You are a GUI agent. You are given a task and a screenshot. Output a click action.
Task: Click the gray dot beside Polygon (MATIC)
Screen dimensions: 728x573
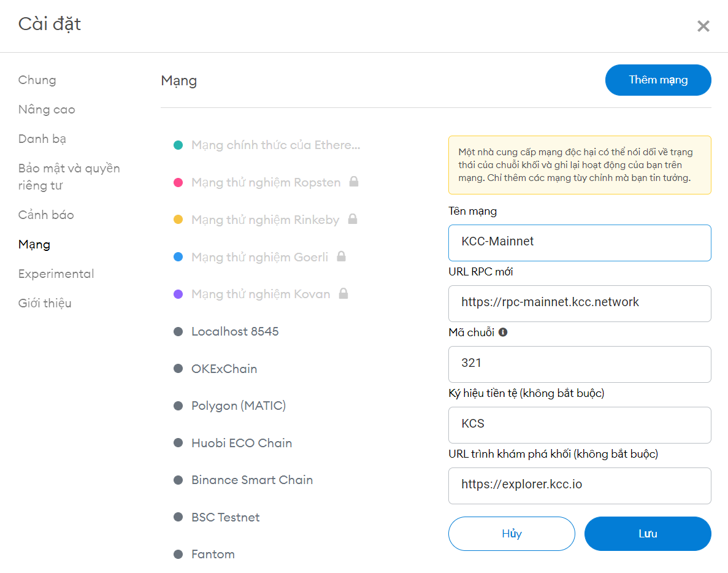(x=178, y=406)
